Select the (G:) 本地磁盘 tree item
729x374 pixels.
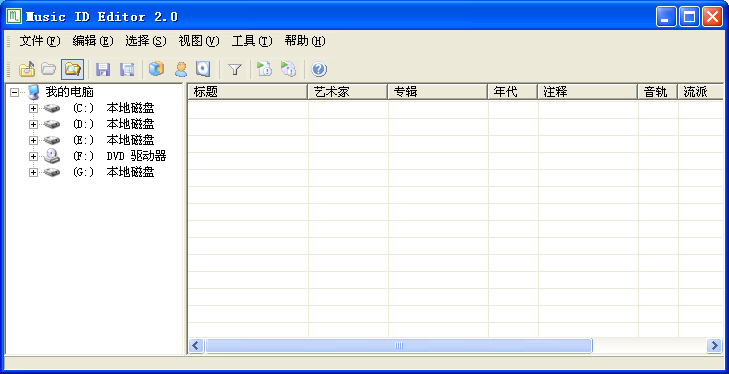tap(113, 172)
